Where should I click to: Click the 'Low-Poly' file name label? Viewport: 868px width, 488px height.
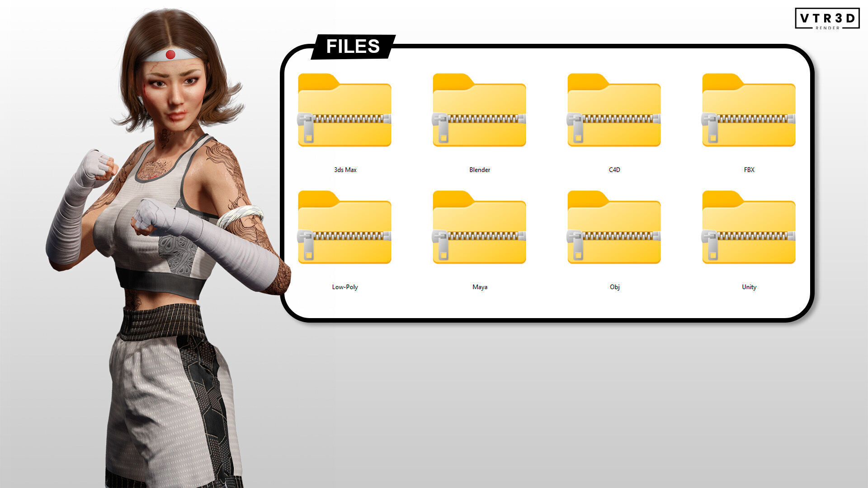click(x=345, y=287)
